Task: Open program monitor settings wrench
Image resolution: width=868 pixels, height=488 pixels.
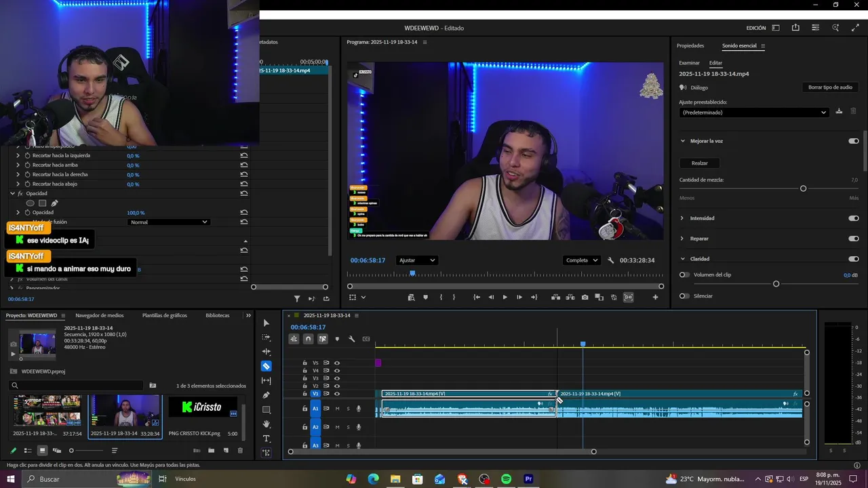Action: coord(611,260)
